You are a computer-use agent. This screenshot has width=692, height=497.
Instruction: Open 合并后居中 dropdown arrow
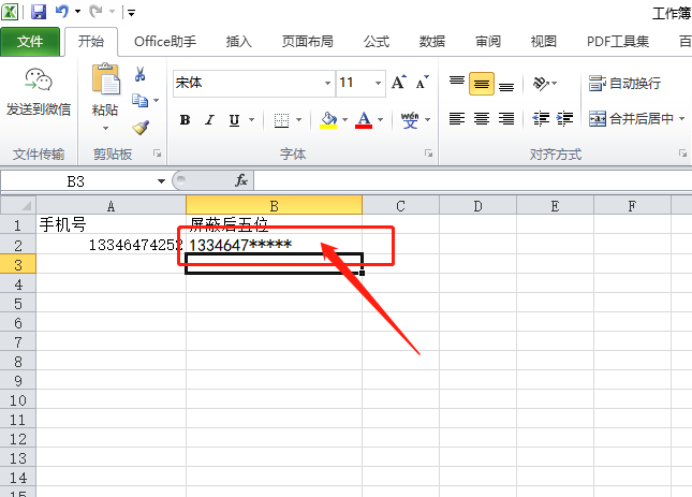[x=682, y=119]
